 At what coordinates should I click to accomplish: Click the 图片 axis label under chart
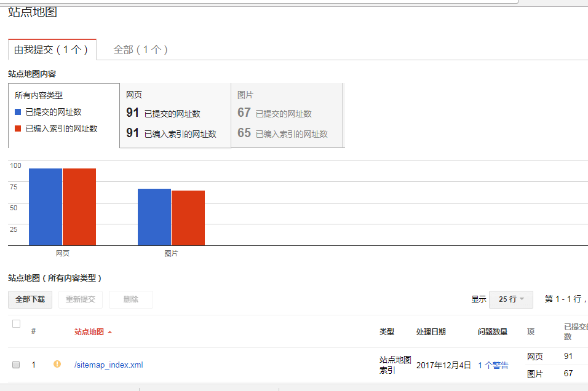171,253
